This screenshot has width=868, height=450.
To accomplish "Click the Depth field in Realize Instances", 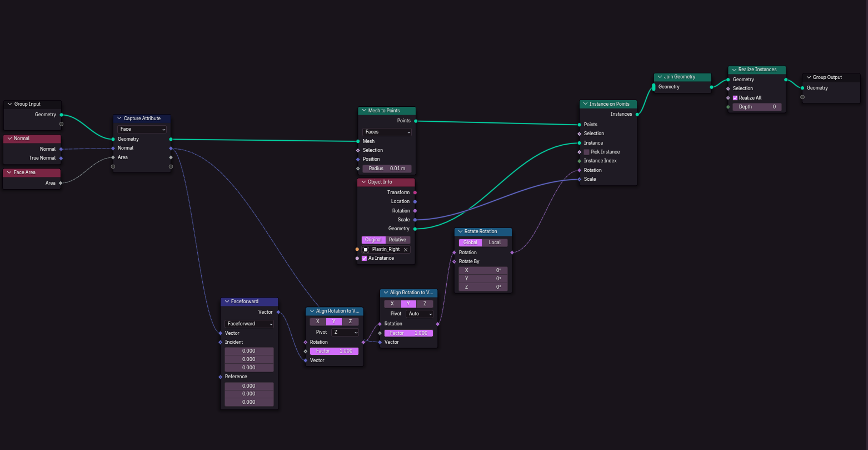I will click(x=757, y=107).
